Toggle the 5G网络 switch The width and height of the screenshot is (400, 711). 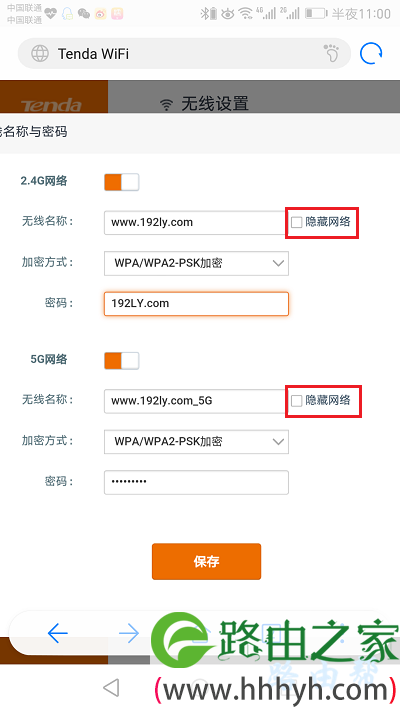(122, 361)
